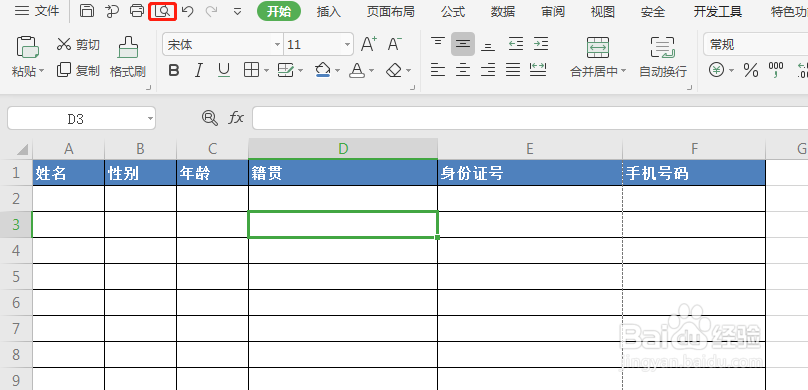Click the 复制 copy button
Screen dimensions: 808x390
[x=78, y=71]
